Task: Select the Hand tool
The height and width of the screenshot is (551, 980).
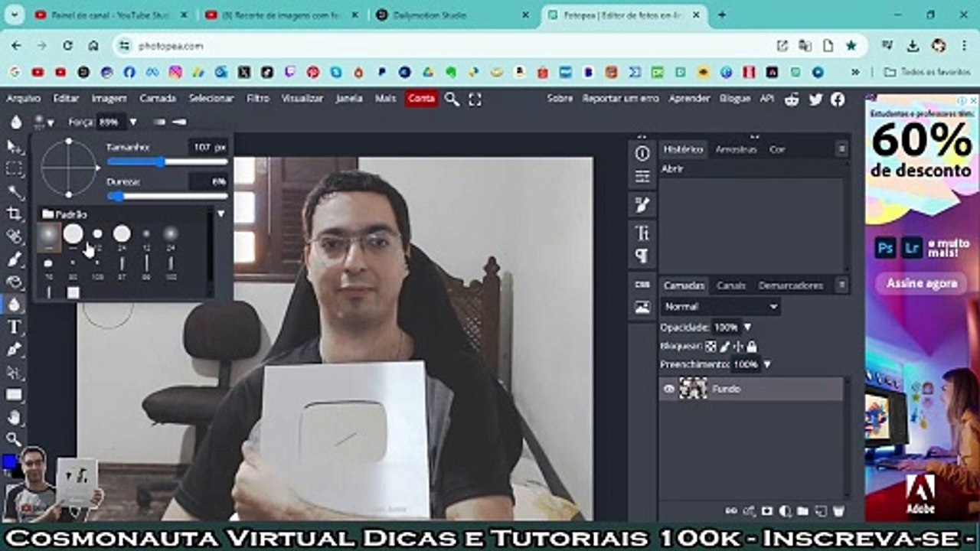Action: click(15, 417)
